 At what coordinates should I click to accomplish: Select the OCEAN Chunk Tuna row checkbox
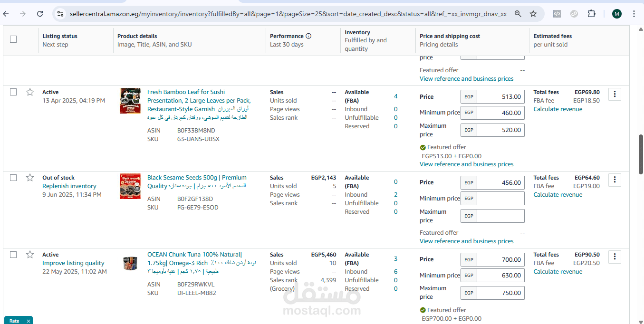pyautogui.click(x=13, y=255)
